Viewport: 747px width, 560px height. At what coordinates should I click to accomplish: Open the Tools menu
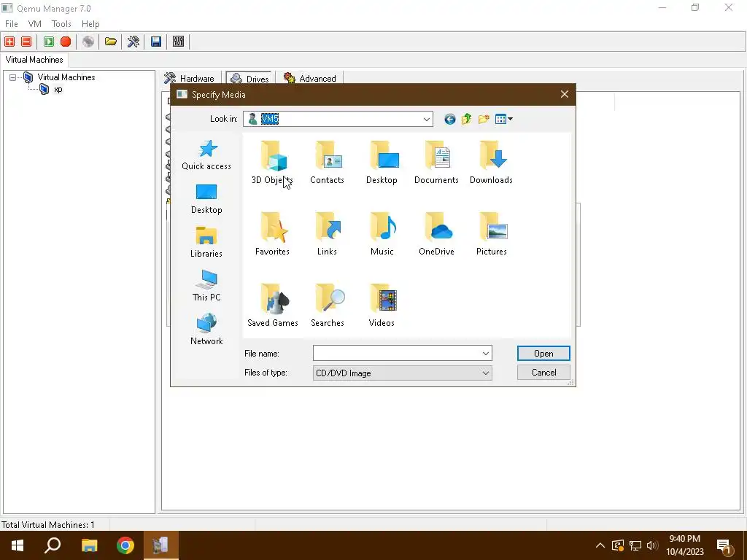pyautogui.click(x=61, y=24)
